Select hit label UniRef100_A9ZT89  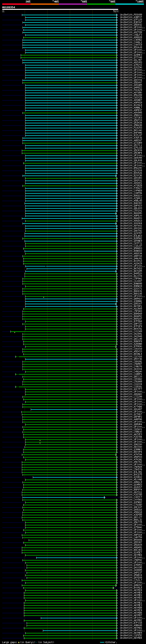[x=131, y=32]
